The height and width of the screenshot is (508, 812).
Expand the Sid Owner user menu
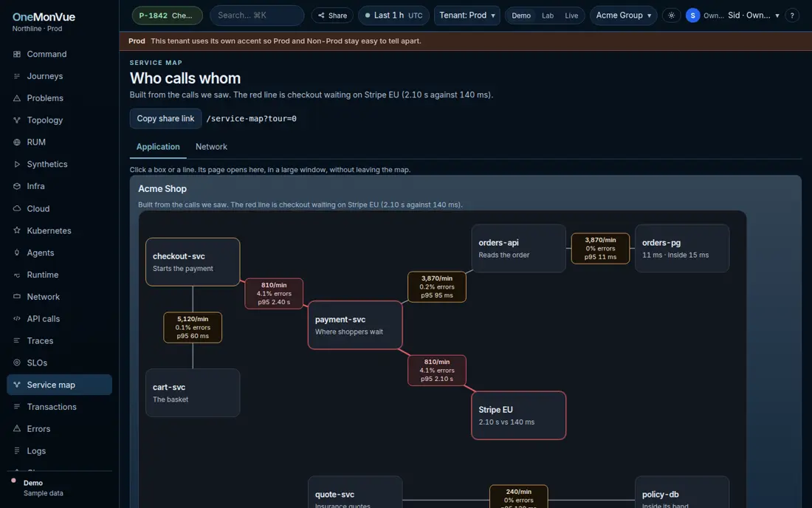click(x=754, y=16)
